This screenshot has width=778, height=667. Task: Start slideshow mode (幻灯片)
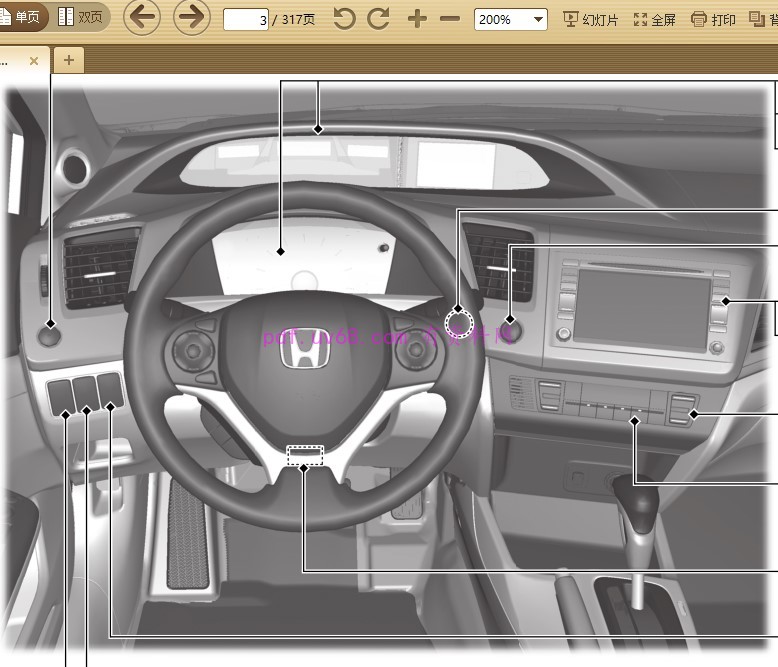[590, 19]
